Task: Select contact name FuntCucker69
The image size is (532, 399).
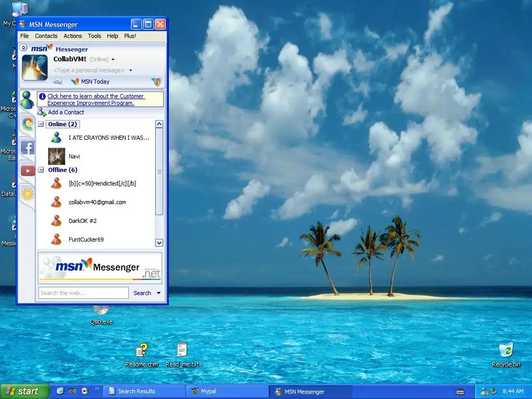Action: point(86,240)
